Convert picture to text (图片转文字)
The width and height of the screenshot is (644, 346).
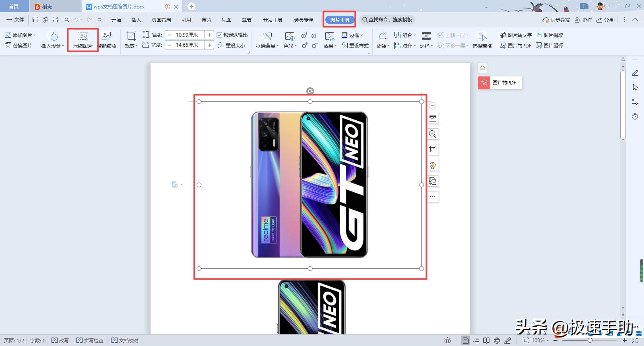516,35
